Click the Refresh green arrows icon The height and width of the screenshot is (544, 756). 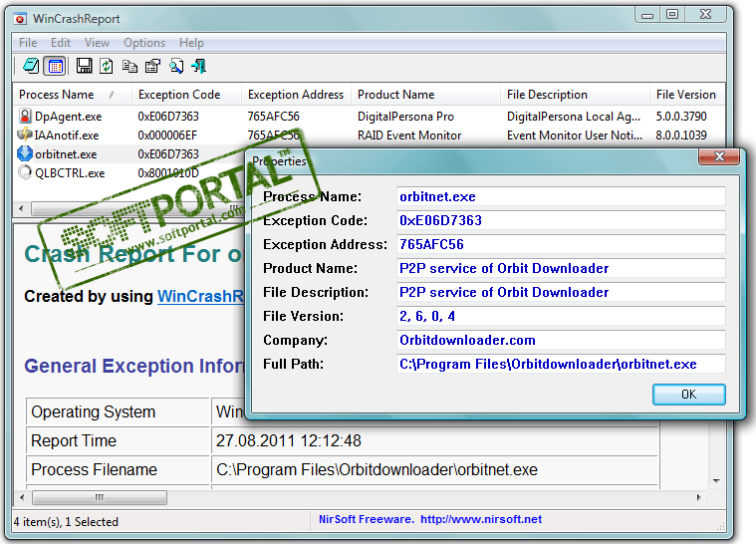[x=106, y=66]
